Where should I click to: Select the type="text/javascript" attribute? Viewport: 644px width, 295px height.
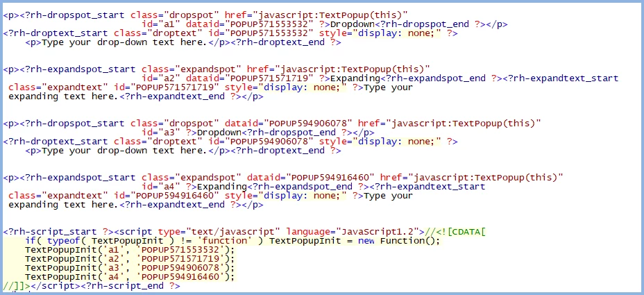[x=219, y=232]
